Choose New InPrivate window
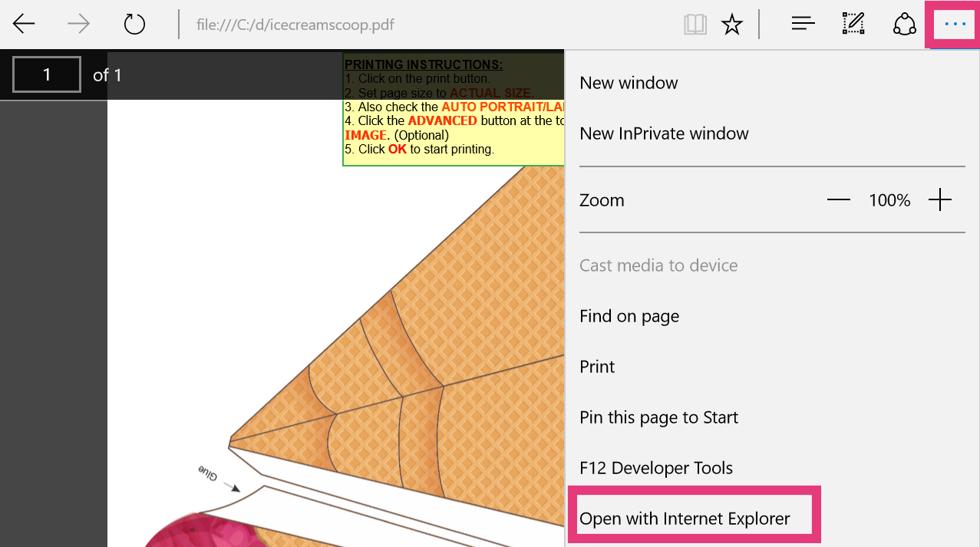This screenshot has height=547, width=980. 664,133
